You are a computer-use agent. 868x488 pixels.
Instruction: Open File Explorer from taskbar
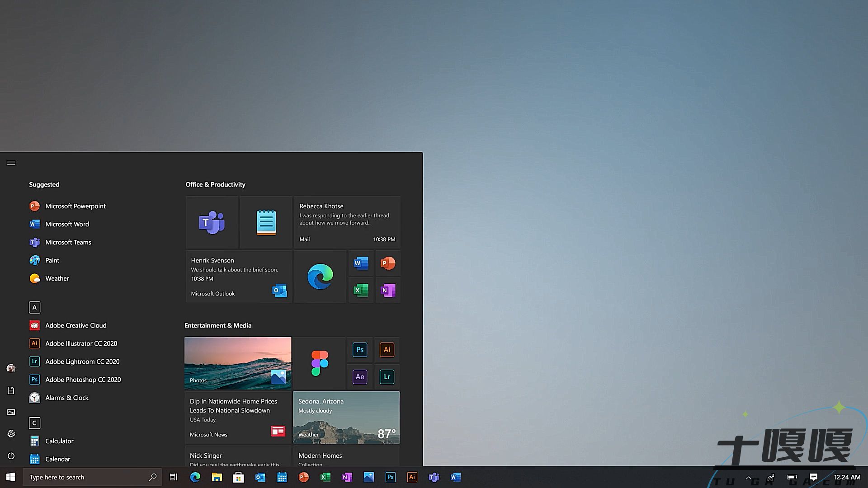pos(217,477)
